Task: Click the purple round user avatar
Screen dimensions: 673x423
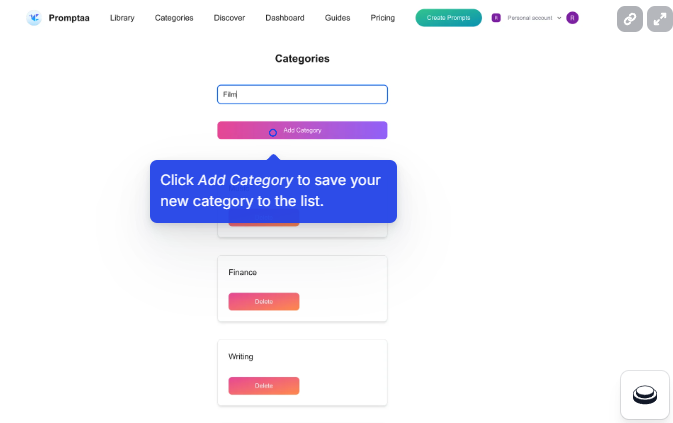Action: pos(572,18)
